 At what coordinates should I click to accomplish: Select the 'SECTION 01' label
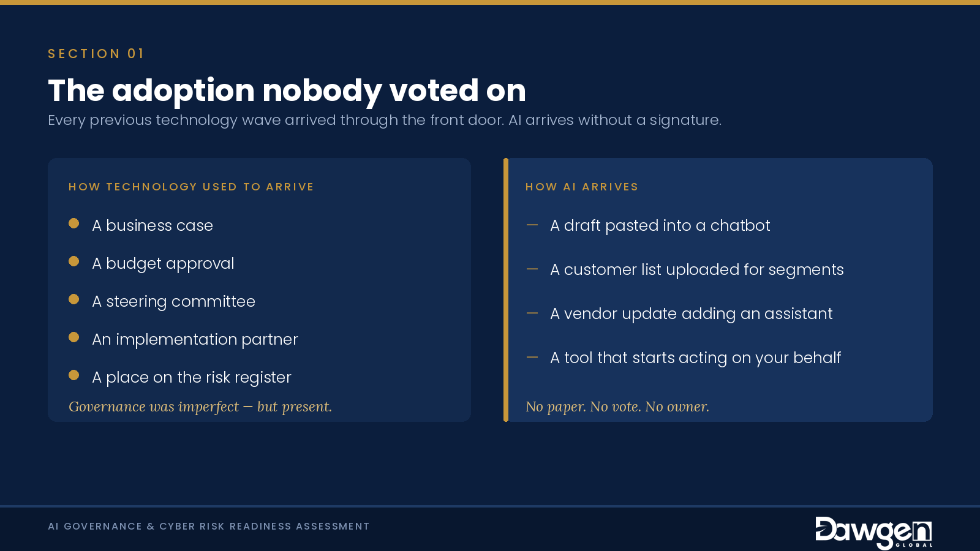click(96, 54)
